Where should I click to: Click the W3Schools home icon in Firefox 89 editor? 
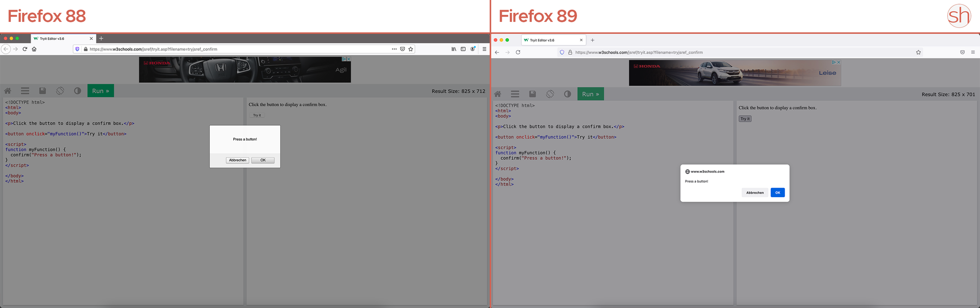498,94
